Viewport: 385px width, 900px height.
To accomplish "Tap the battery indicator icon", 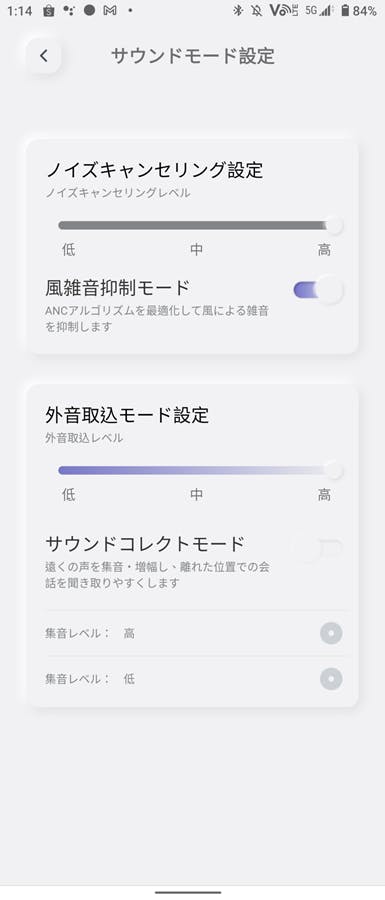I will click(x=345, y=10).
